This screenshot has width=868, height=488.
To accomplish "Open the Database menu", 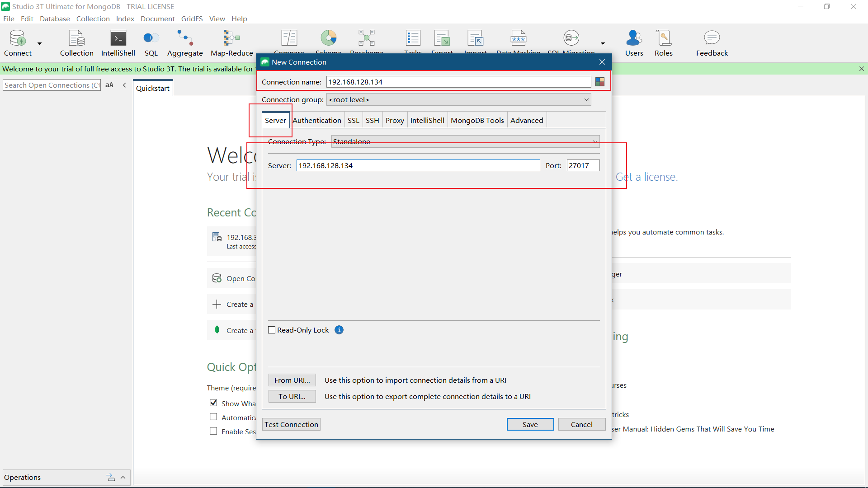I will (x=55, y=19).
